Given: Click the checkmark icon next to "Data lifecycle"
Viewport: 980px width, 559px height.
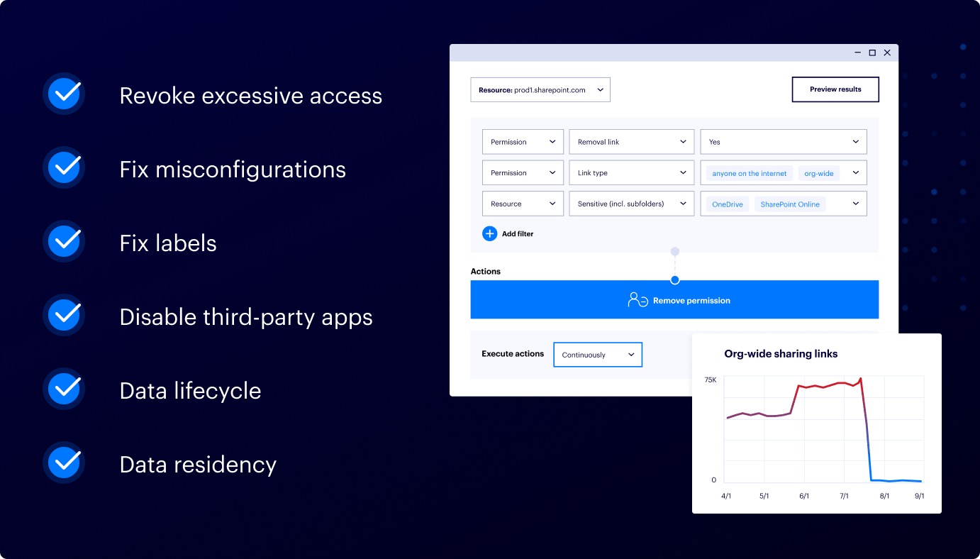Looking at the screenshot, I should click(63, 389).
